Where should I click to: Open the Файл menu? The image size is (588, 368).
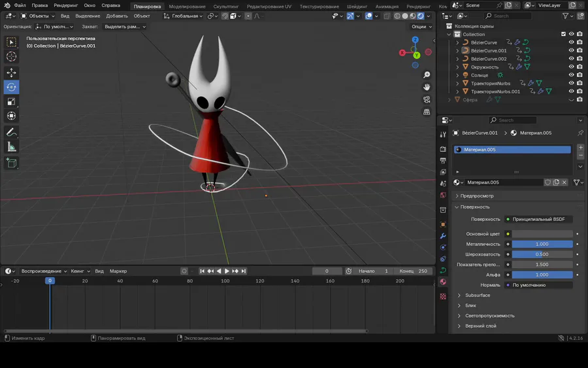pyautogui.click(x=20, y=5)
